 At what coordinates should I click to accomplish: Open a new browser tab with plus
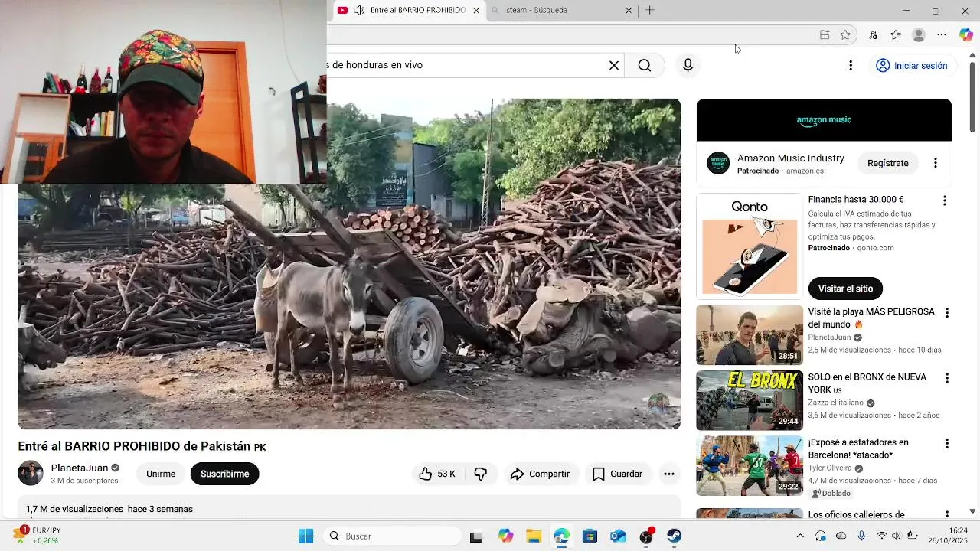tap(650, 10)
